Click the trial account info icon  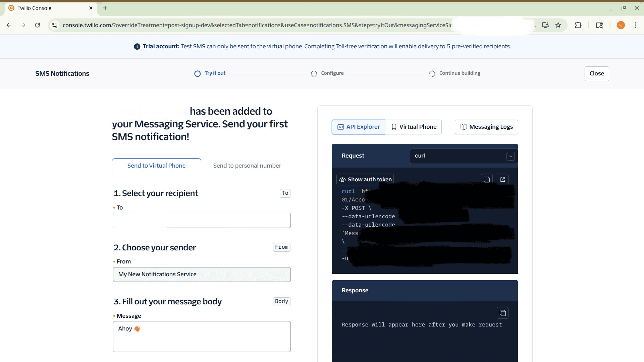[137, 47]
